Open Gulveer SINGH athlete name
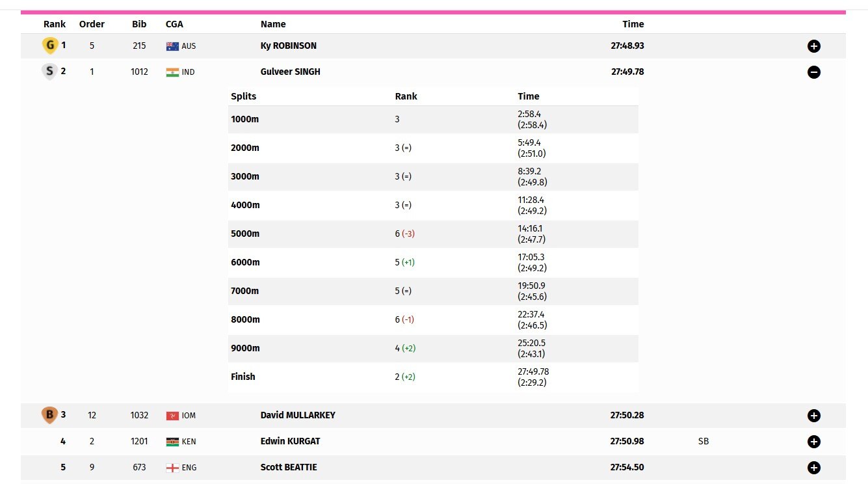Image resolution: width=868 pixels, height=484 pixels. tap(291, 72)
